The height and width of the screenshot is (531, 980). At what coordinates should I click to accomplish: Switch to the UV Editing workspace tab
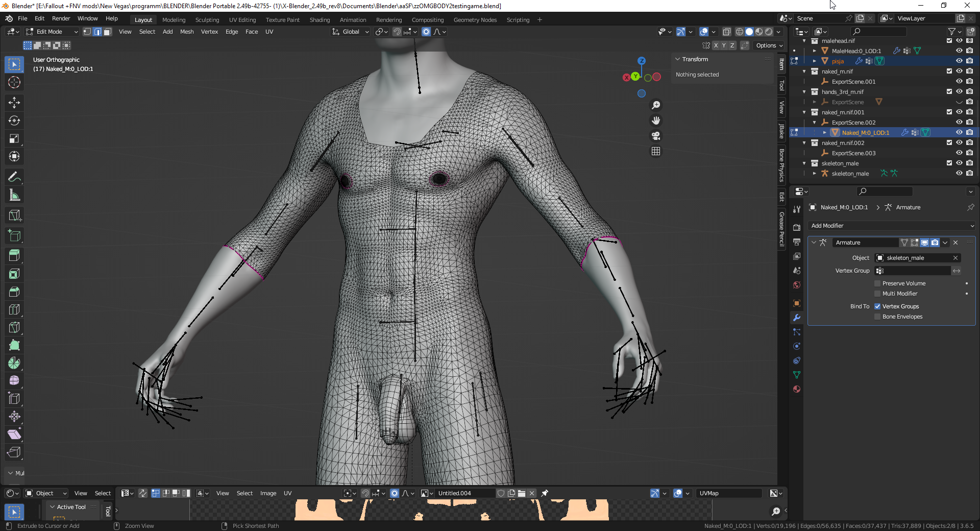(242, 20)
